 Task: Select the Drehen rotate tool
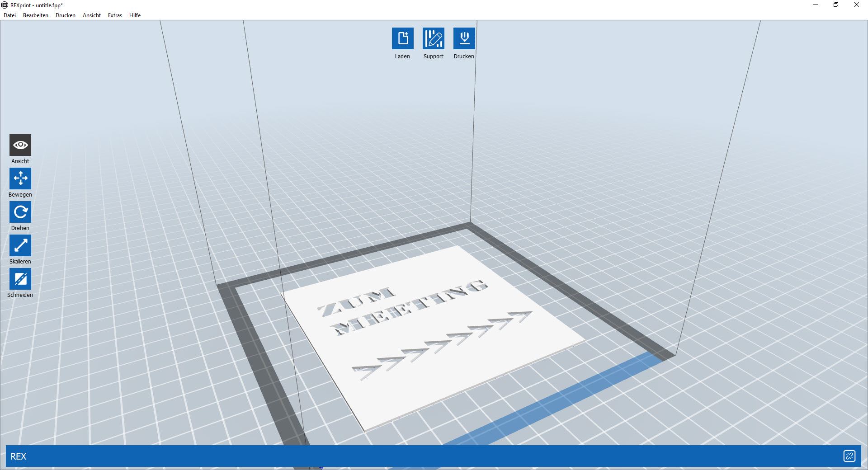coord(20,212)
